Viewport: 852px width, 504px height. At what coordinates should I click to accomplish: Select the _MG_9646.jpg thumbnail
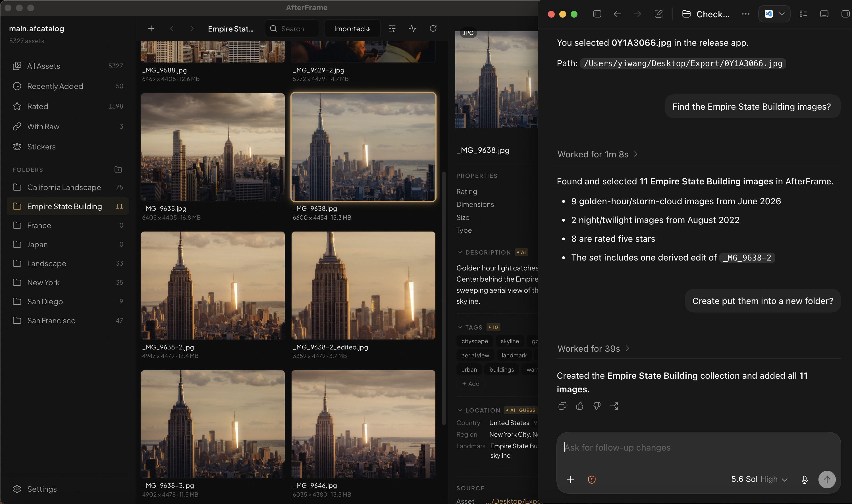pyautogui.click(x=363, y=424)
